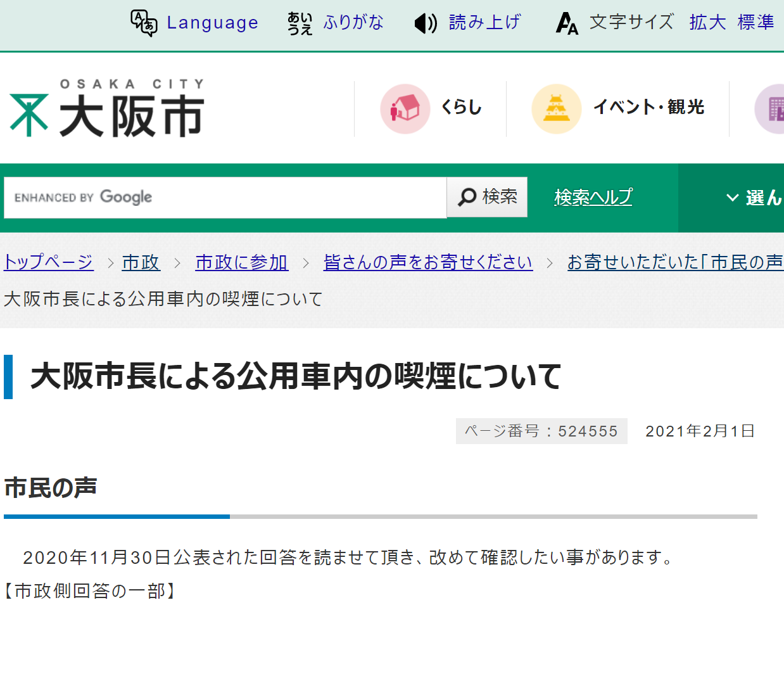The image size is (784, 676).
Task: Reset text size with 標準
Action: 756,23
